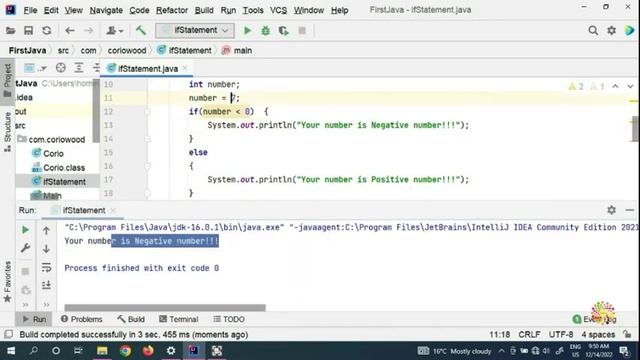Synchronize files with the refresh icon

(x=47, y=31)
